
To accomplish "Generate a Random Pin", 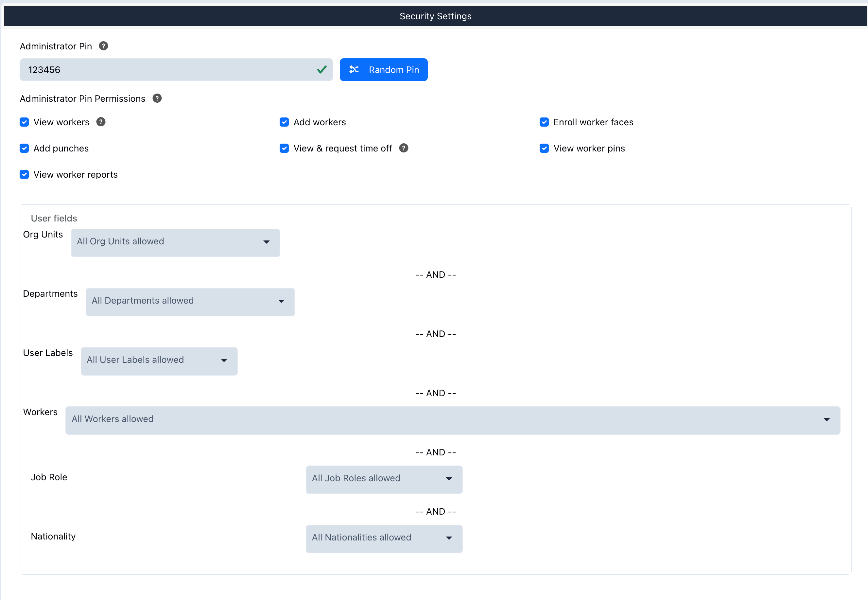I will tap(384, 70).
